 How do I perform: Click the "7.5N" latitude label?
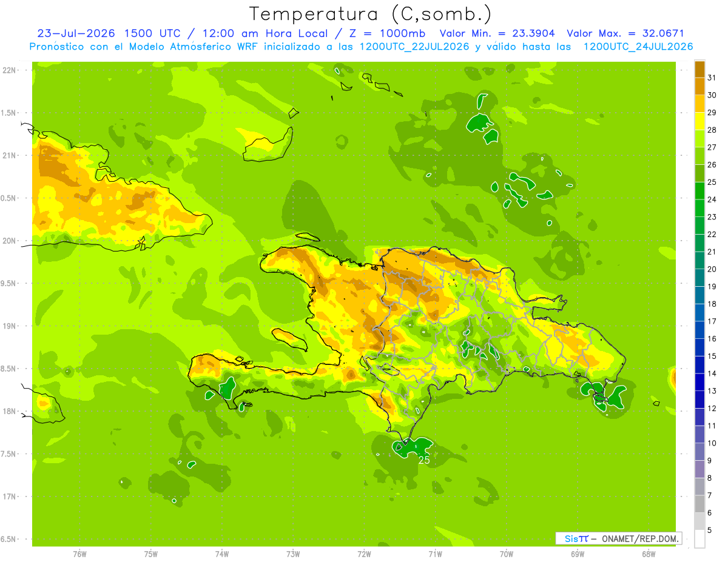(9, 454)
